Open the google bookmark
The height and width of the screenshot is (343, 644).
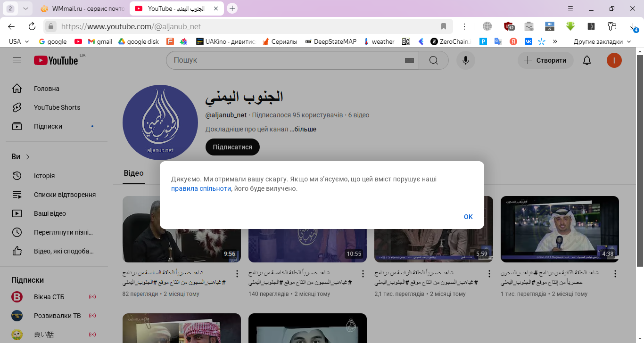(x=52, y=41)
